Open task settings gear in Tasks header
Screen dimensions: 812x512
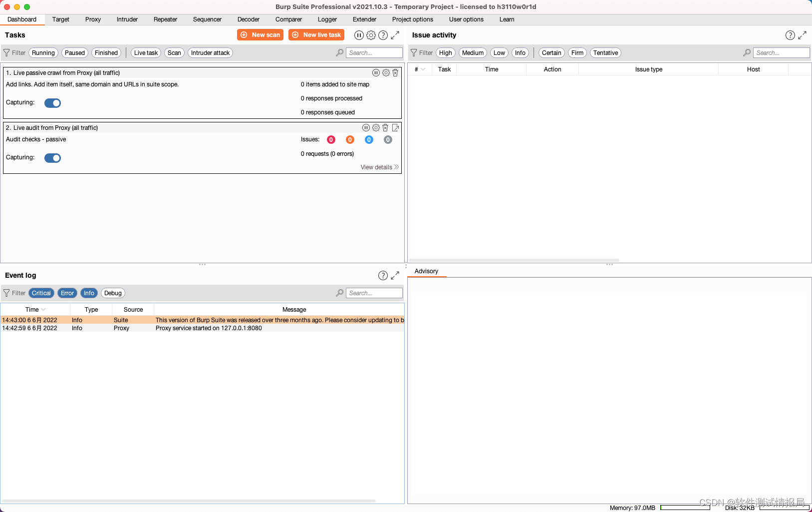click(x=371, y=35)
